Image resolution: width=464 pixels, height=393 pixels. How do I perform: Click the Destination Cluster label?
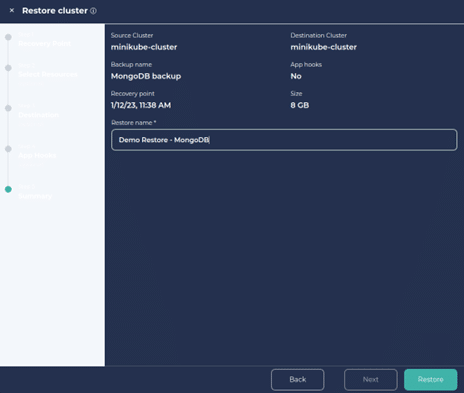click(x=319, y=35)
